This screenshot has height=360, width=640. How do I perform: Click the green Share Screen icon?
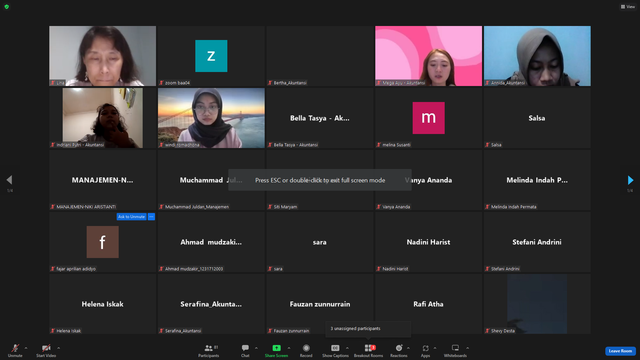pyautogui.click(x=276, y=348)
